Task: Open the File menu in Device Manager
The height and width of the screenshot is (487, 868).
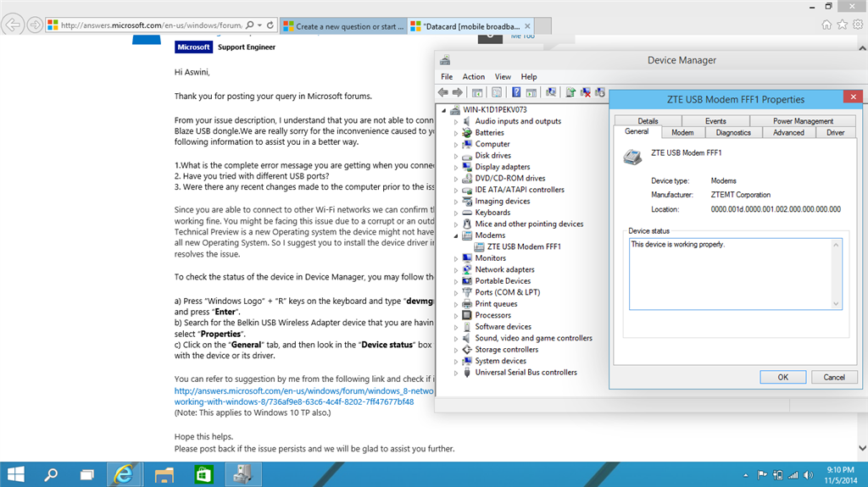Action: coord(447,77)
